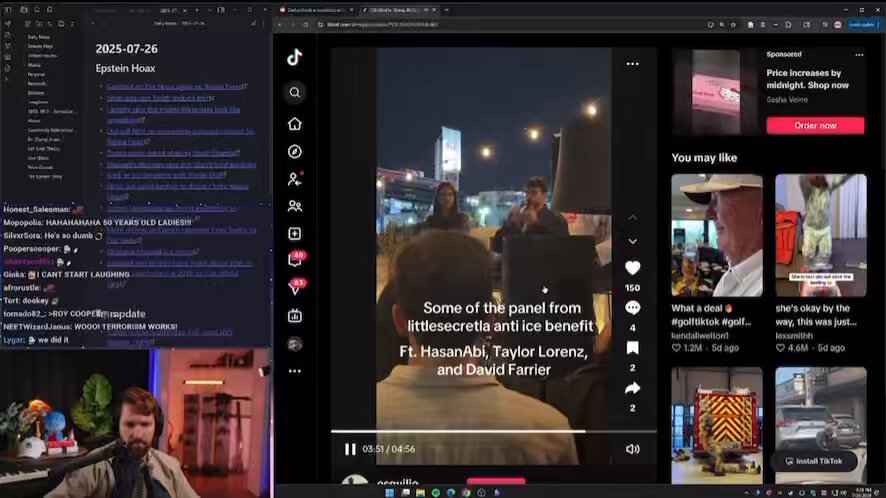
Task: Open the Debate Prep folder in Obsidian
Action: coord(40,46)
